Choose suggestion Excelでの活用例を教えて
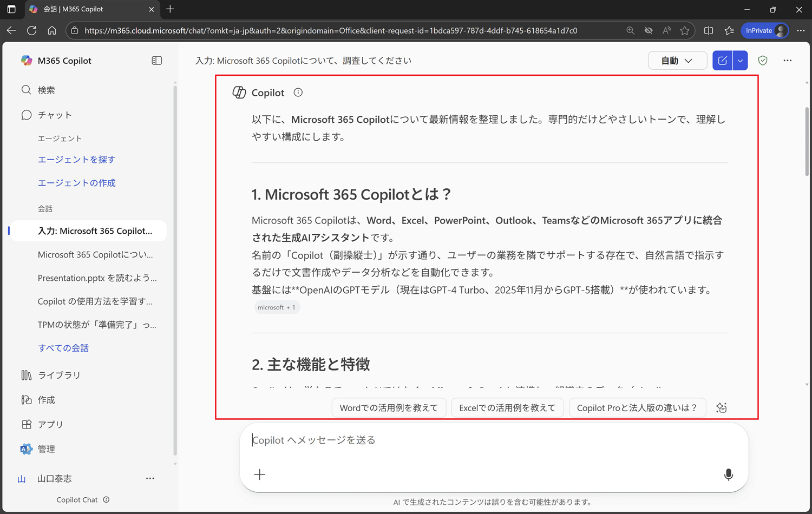Image resolution: width=812 pixels, height=514 pixels. (x=507, y=408)
